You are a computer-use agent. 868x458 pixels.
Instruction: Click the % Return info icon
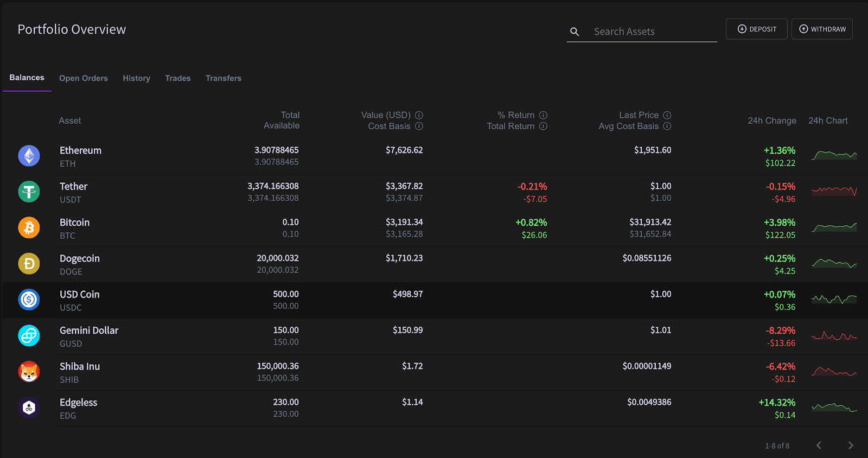[543, 115]
